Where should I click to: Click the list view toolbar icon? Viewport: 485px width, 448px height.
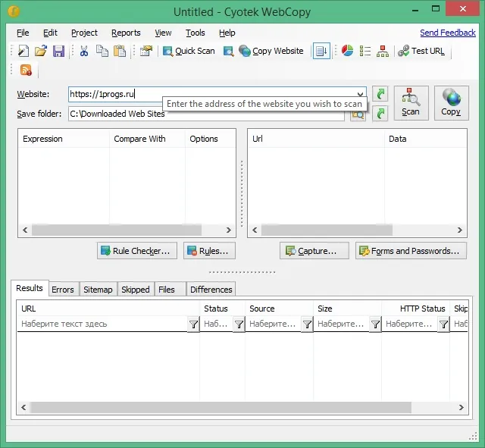click(x=365, y=51)
